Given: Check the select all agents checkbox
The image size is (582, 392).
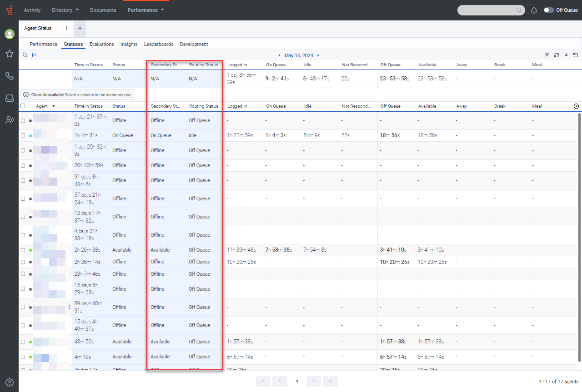Looking at the screenshot, I should [x=23, y=106].
